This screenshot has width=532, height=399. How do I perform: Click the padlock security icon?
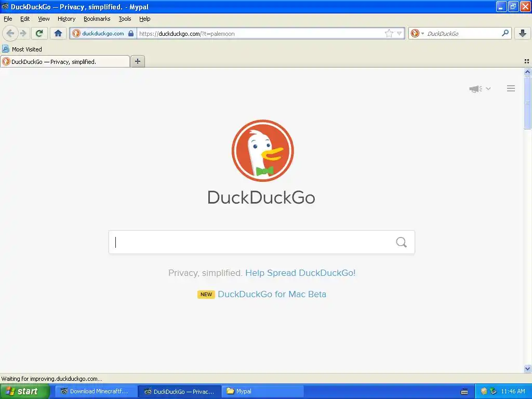click(131, 33)
